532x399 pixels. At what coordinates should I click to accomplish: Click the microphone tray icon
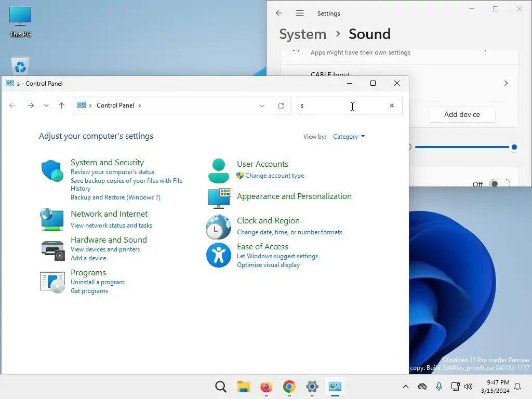pos(438,387)
